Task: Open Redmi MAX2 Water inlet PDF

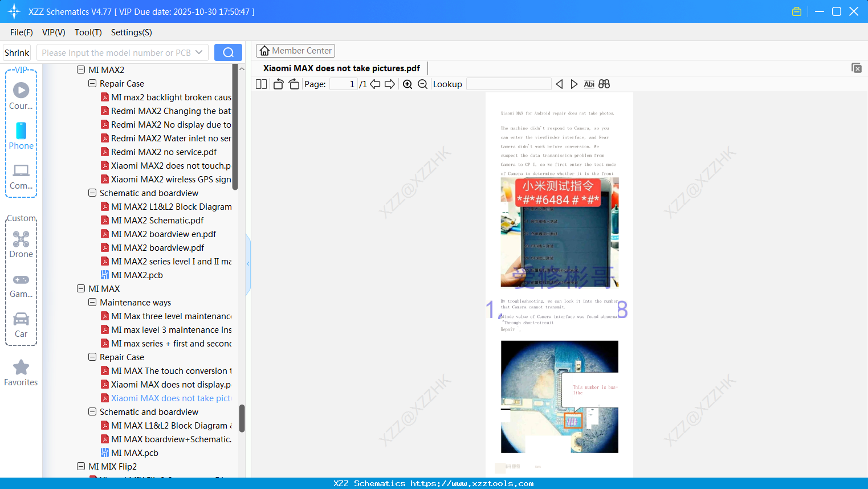Action: (166, 138)
